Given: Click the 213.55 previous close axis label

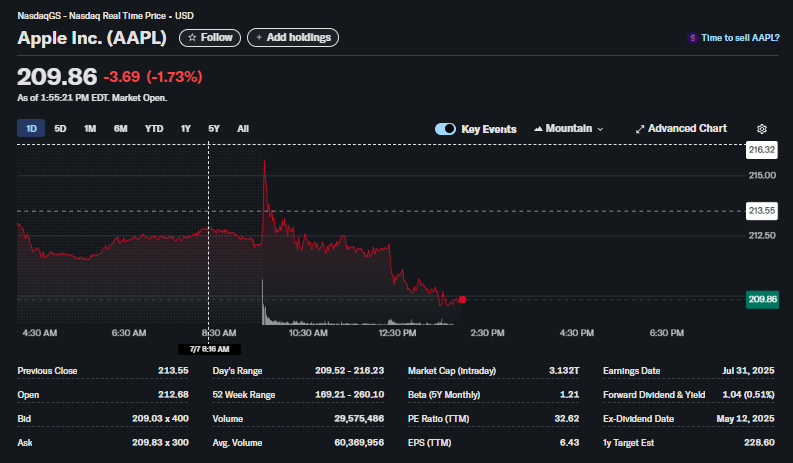Looking at the screenshot, I should click(762, 211).
